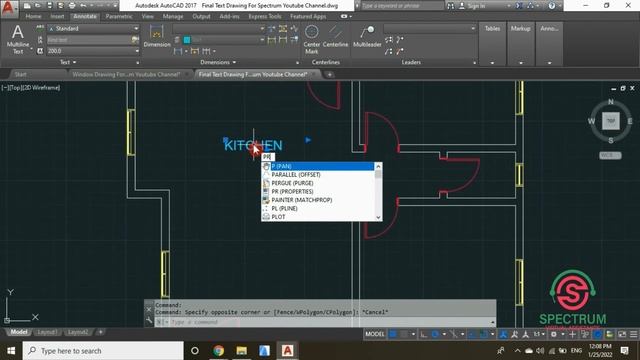The height and width of the screenshot is (360, 640).
Task: Click the keyword search input field
Action: point(402,6)
